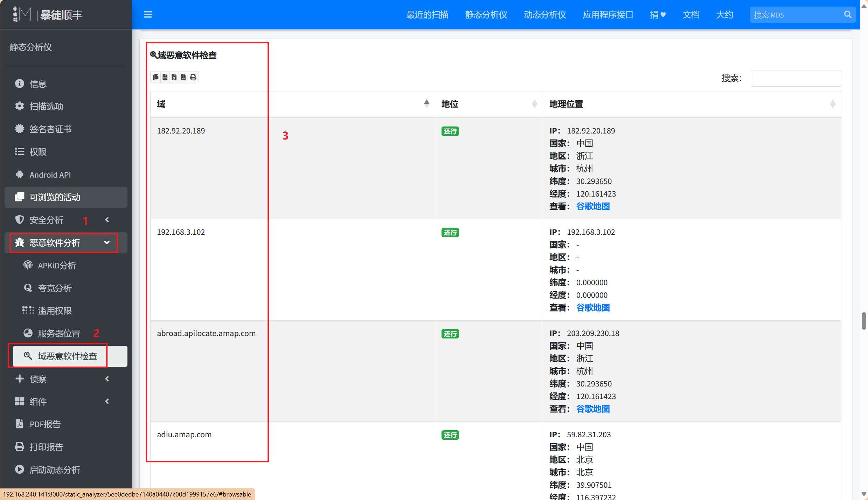Open 最近的扫描 in top navigation

427,15
